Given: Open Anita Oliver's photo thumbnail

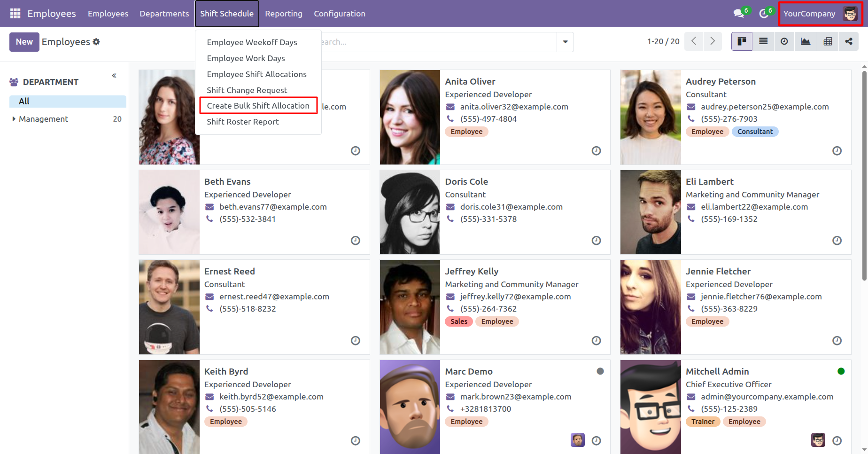Looking at the screenshot, I should click(410, 117).
